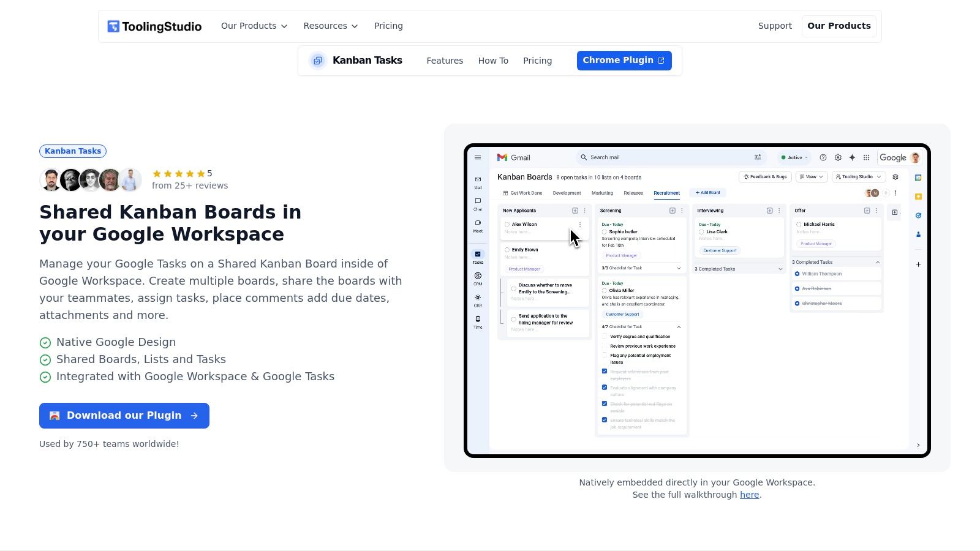Open Gmail settings gear in top bar
Viewport: 980px width, 551px height.
coord(838,157)
